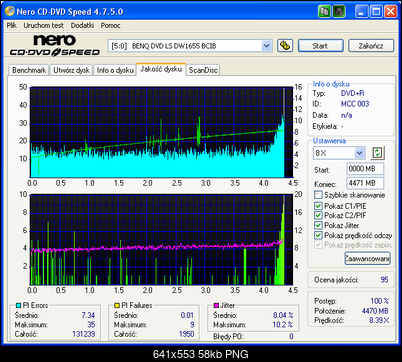Viewport: 402px width, 362px height.
Task: Click the Prędkość value 8.39X
Action: [379, 320]
